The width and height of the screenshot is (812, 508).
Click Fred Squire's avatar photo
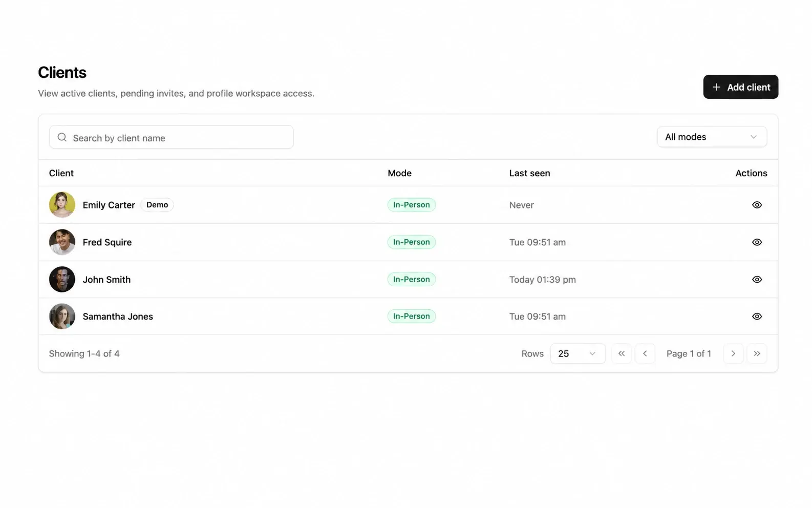point(62,242)
